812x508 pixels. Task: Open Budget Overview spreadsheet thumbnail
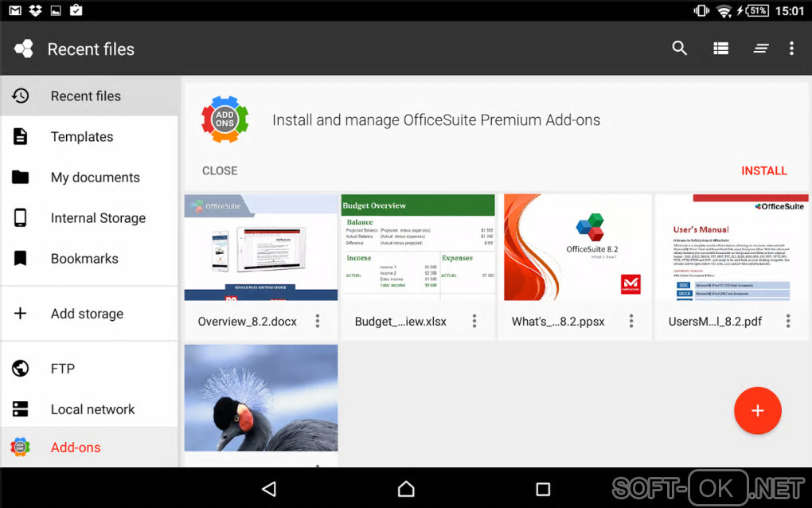[x=418, y=247]
